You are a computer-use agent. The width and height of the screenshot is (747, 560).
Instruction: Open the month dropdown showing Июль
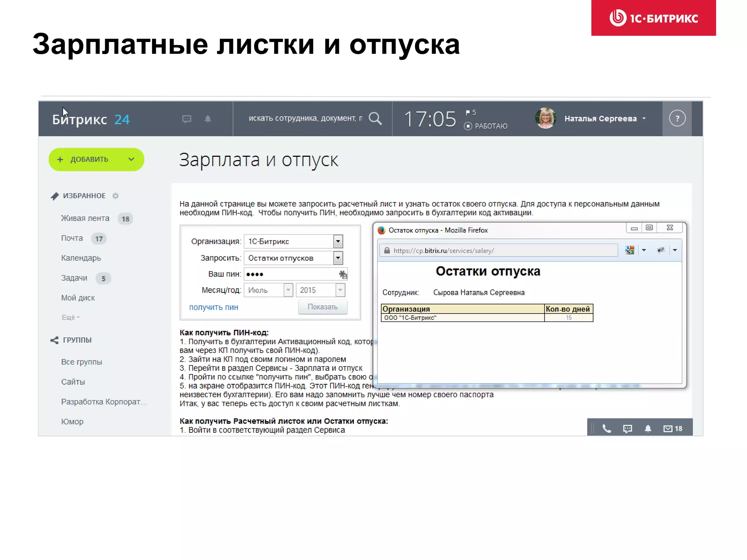tap(268, 290)
